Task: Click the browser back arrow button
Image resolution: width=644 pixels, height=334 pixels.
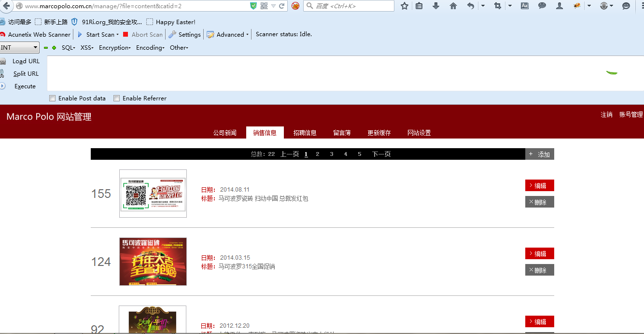Action: click(6, 6)
